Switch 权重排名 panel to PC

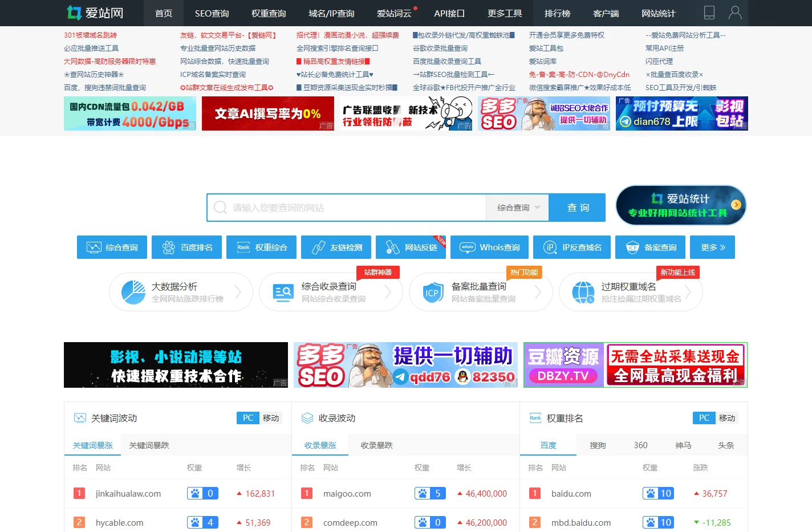click(704, 418)
